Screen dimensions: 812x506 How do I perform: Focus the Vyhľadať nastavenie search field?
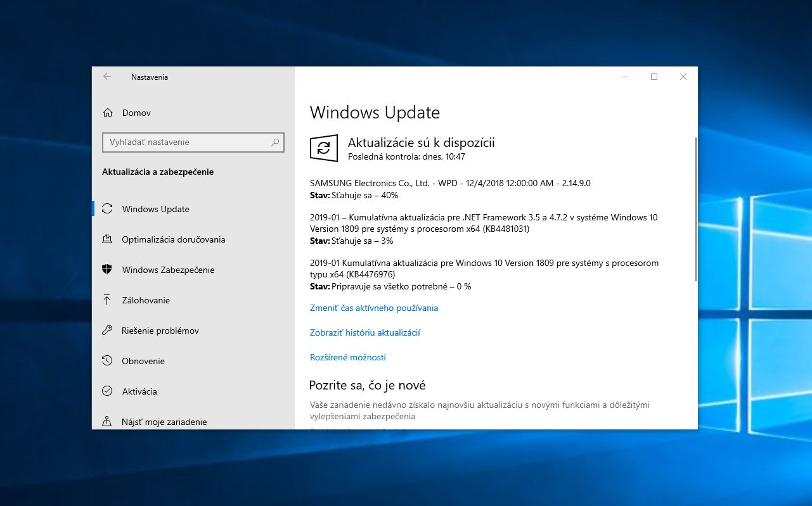pos(193,142)
